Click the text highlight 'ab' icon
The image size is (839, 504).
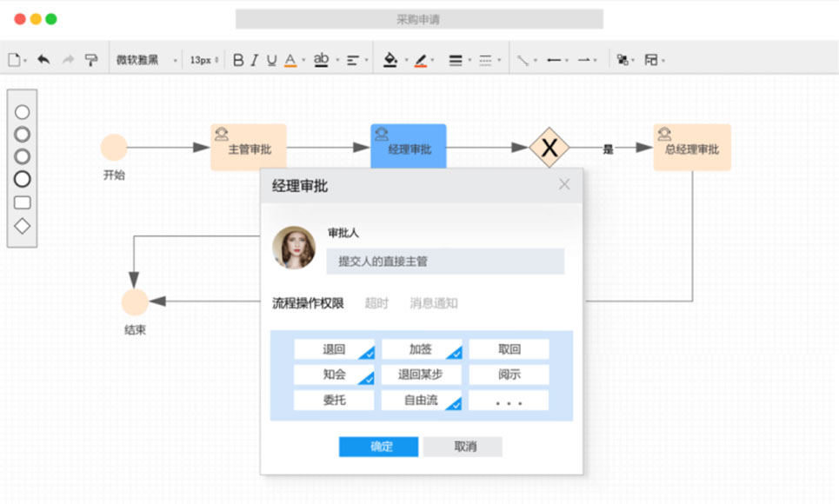click(x=320, y=59)
